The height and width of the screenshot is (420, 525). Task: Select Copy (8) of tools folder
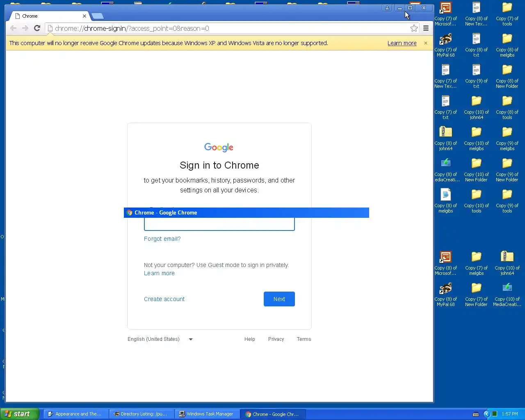(x=507, y=108)
